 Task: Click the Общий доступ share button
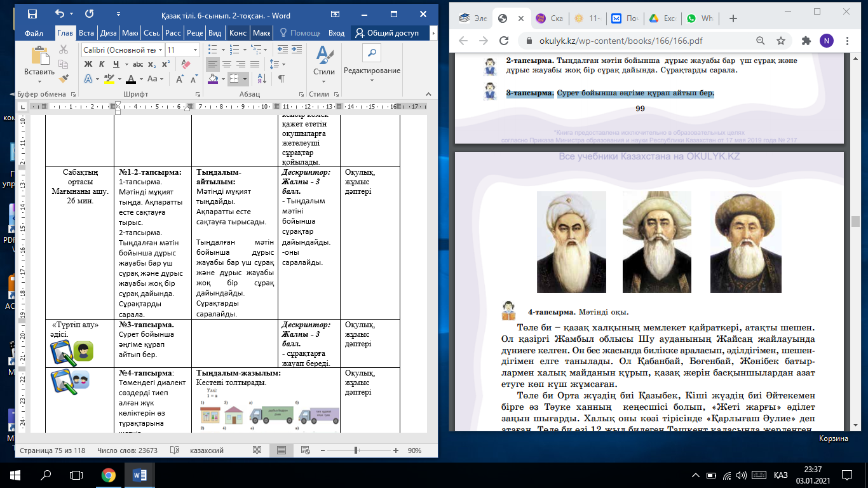(388, 33)
